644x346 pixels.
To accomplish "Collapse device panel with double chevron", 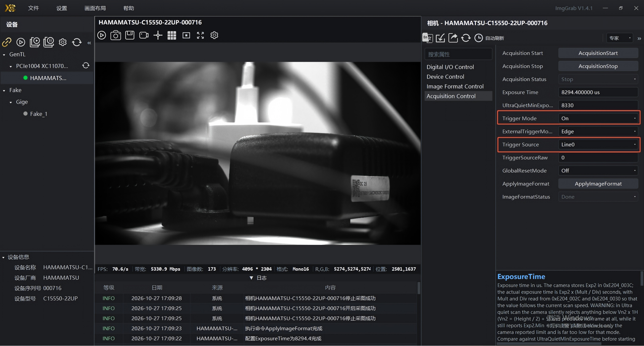I will click(89, 43).
